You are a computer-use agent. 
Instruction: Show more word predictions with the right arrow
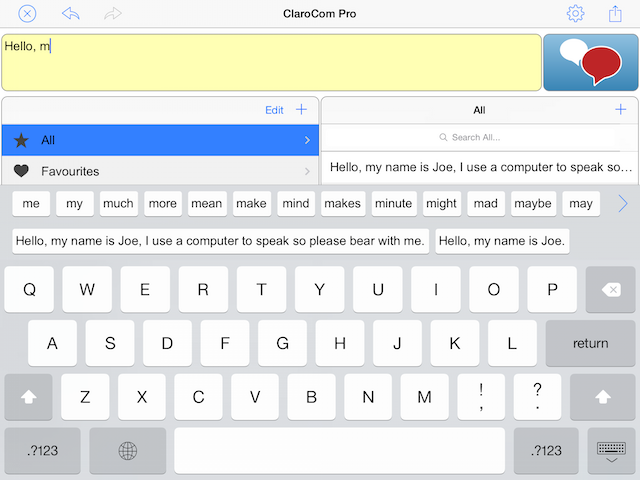click(x=623, y=203)
